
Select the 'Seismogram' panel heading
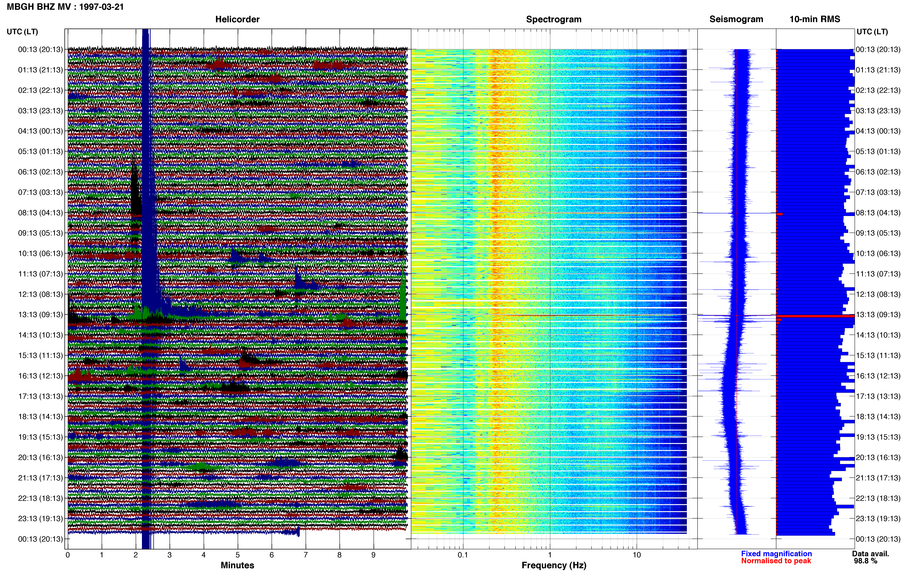pos(736,19)
